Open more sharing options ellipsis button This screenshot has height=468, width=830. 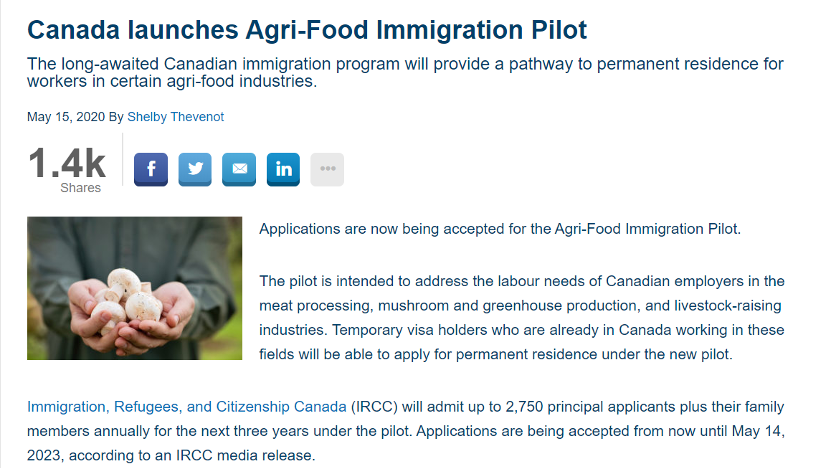(x=327, y=169)
